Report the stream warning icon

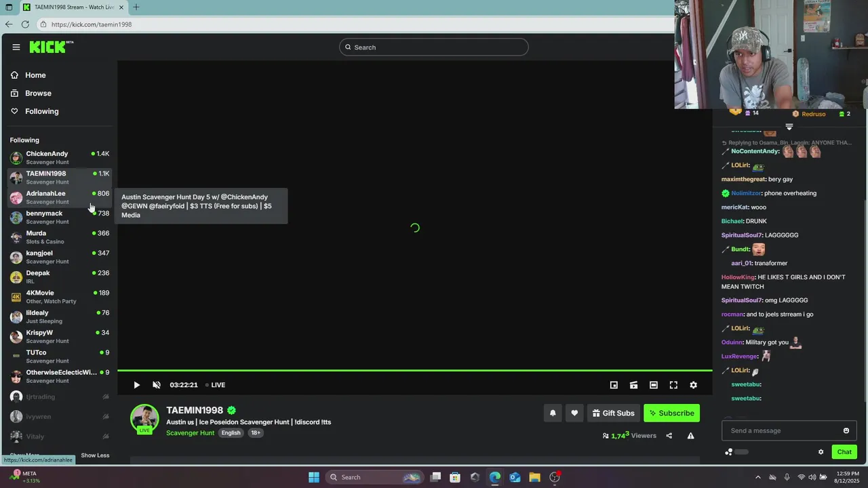click(690, 436)
